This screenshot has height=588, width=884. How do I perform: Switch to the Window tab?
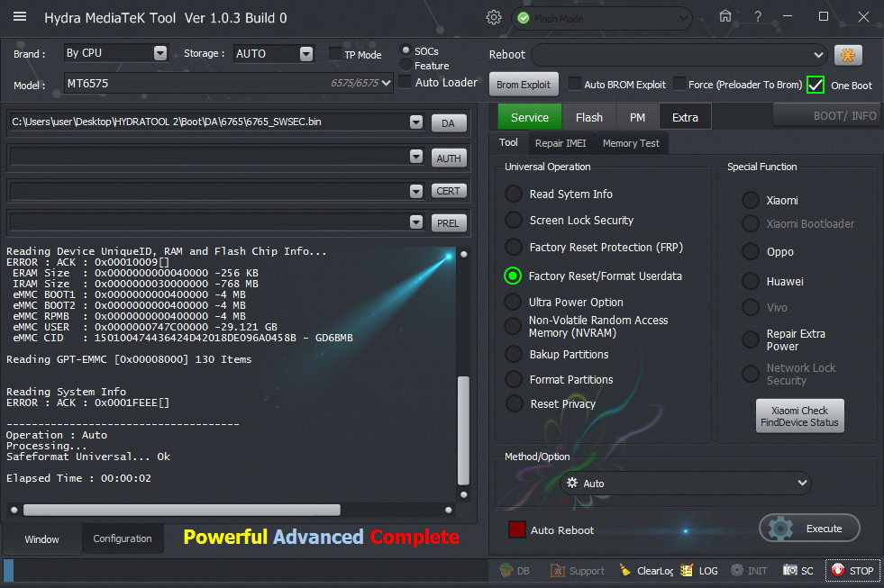pyautogui.click(x=41, y=539)
